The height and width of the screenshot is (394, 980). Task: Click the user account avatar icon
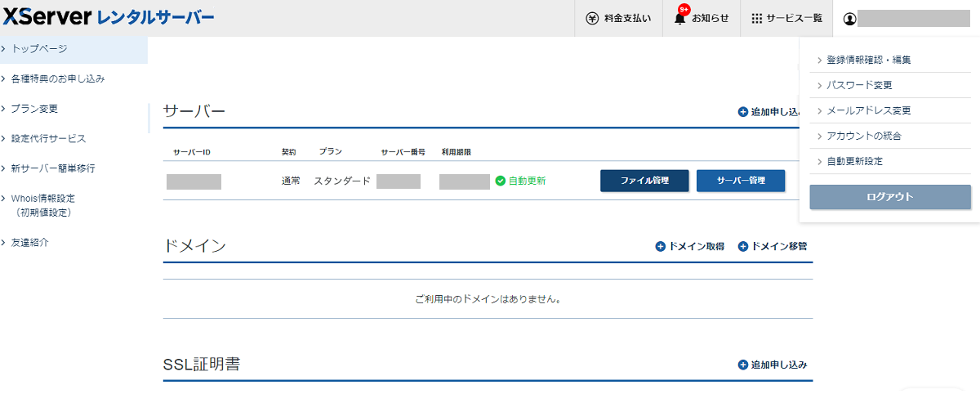pos(850,18)
